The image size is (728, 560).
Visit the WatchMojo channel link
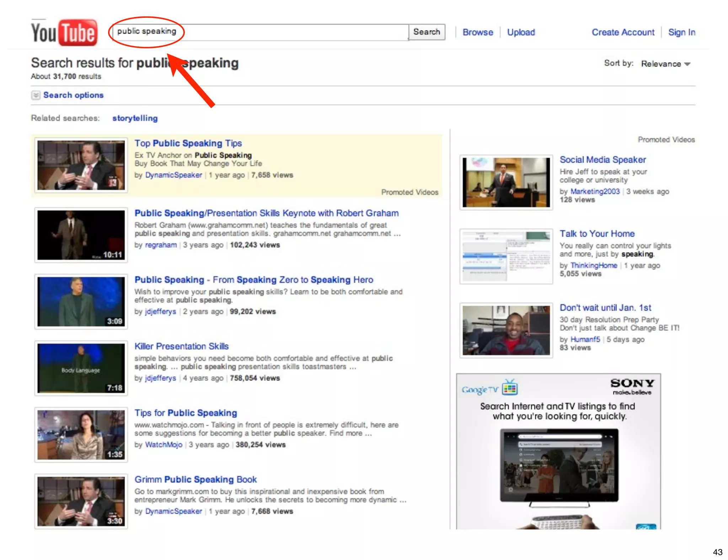pyautogui.click(x=164, y=445)
